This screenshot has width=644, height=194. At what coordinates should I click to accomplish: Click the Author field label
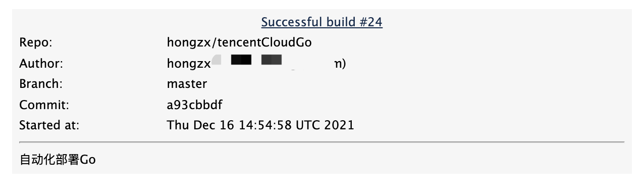pos(41,64)
